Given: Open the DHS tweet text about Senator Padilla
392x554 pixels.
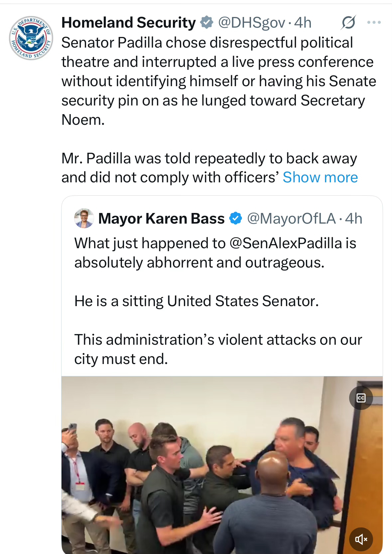Looking at the screenshot, I should [216, 81].
